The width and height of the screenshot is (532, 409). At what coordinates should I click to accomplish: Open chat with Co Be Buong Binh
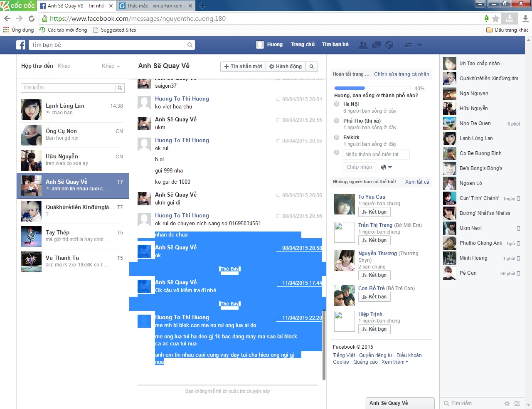[482, 153]
